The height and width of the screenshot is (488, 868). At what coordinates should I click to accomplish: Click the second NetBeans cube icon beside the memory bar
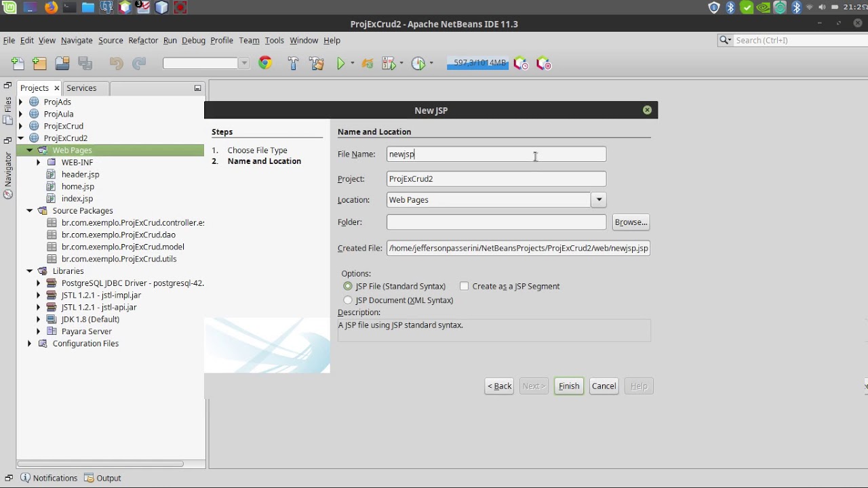coord(544,64)
